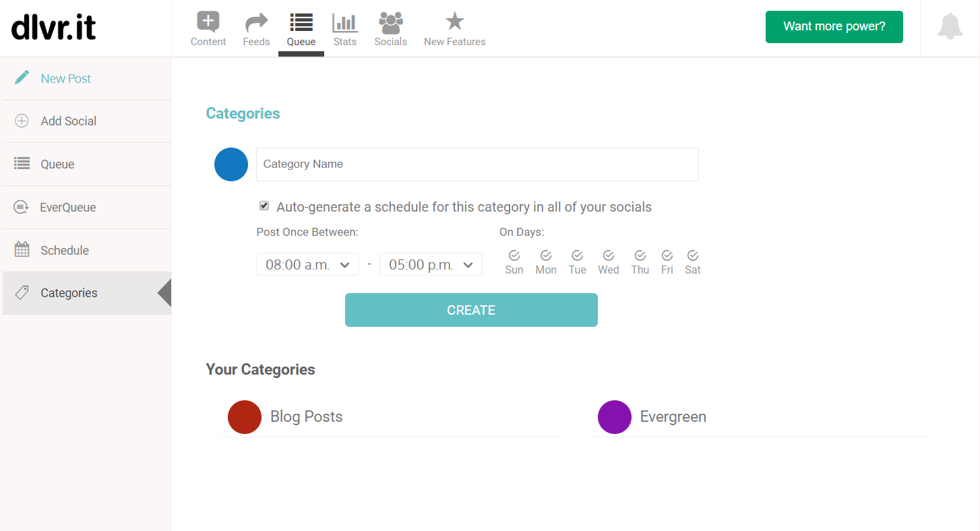
Task: Open the Content icon in top navigation
Action: tap(208, 22)
